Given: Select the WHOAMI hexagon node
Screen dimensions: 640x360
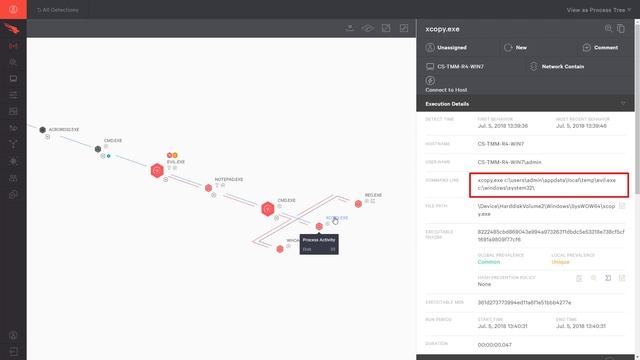Looking at the screenshot, I should [280, 249].
